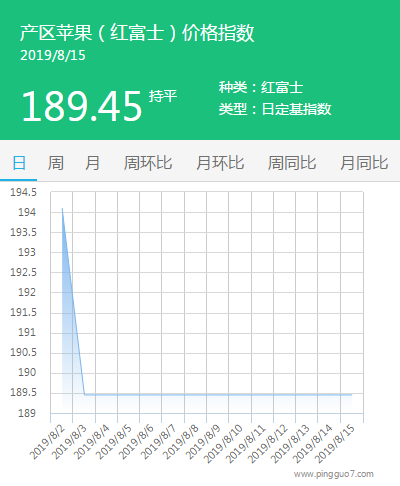Click the x-axis label 2019/8/10
The height and width of the screenshot is (486, 400).
223,444
